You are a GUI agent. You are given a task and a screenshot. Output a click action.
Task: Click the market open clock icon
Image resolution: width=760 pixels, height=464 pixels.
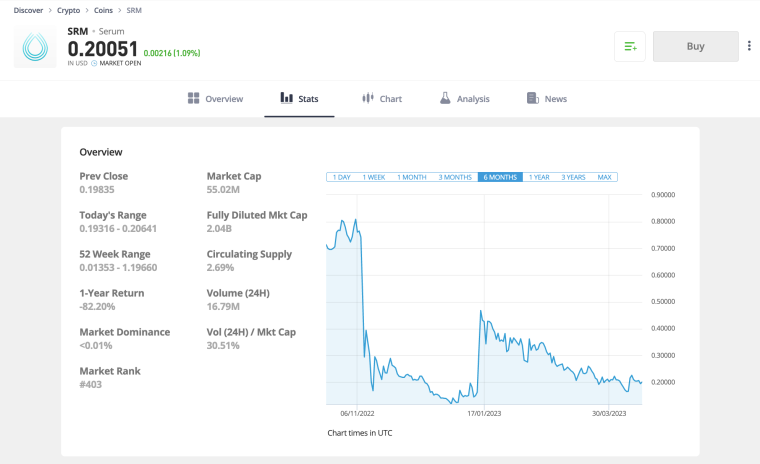click(x=94, y=64)
